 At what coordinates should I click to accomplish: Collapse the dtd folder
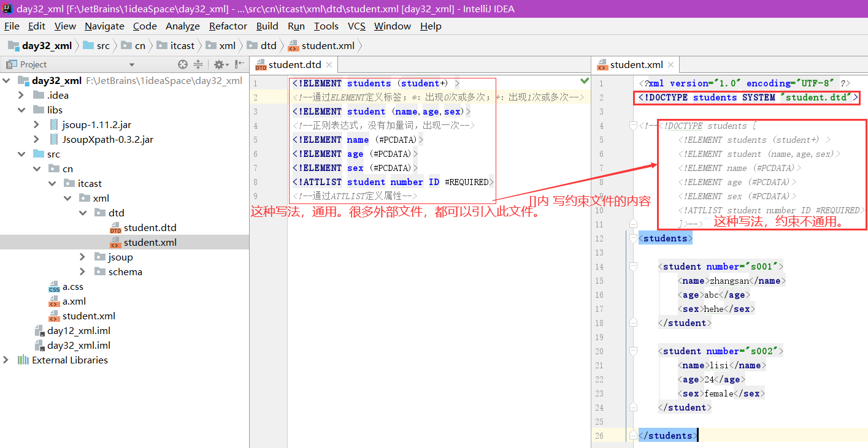tap(83, 213)
